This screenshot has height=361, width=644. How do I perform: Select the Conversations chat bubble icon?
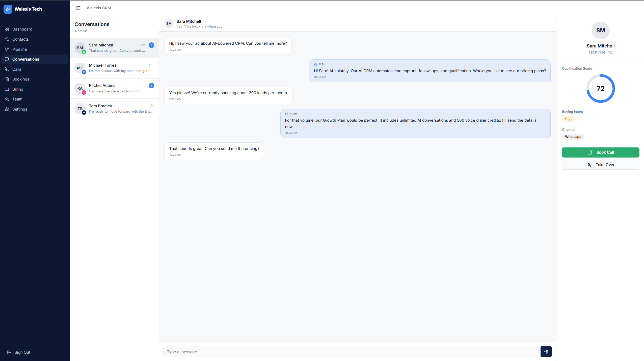7,59
